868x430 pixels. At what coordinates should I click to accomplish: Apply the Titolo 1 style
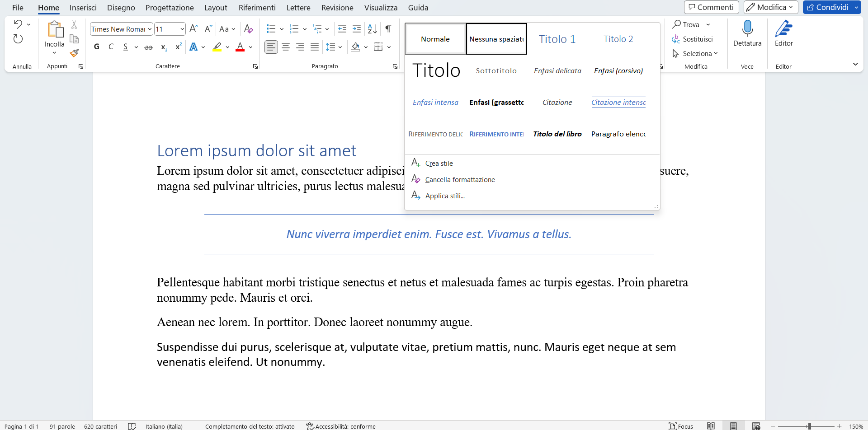[557, 39]
